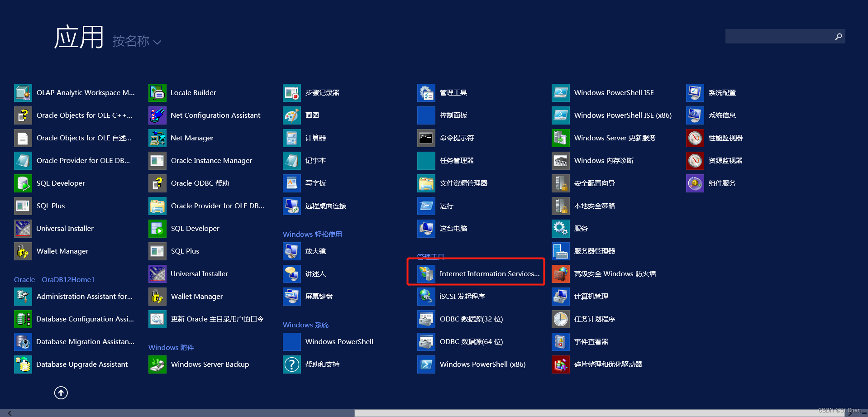This screenshot has width=868, height=417.
Task: Click the Oracle - OraDB12Home1 group header
Action: [54, 280]
